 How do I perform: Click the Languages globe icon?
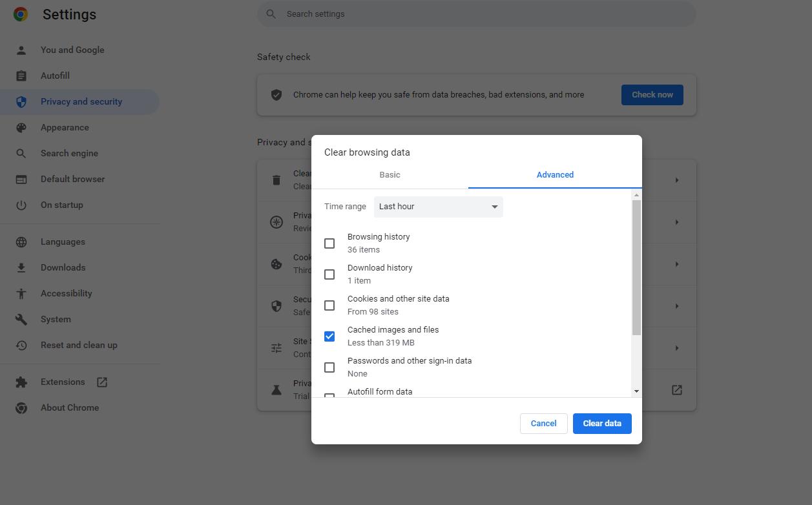(x=21, y=242)
